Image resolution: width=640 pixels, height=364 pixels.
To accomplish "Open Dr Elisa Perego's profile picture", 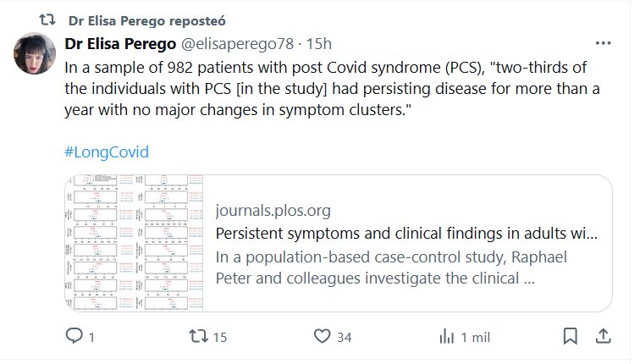I will 35,54.
